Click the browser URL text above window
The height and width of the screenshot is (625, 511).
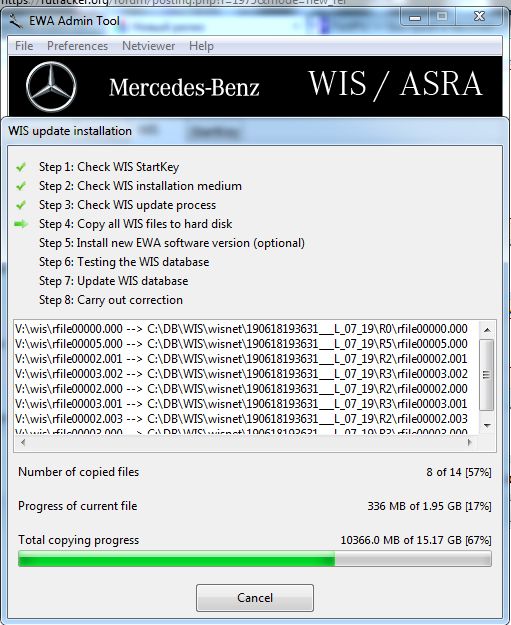pos(173,2)
